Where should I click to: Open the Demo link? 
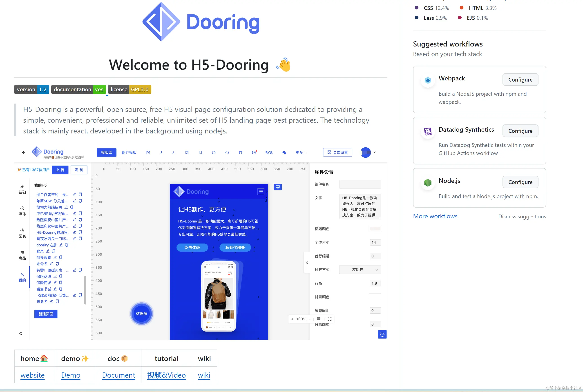point(71,375)
